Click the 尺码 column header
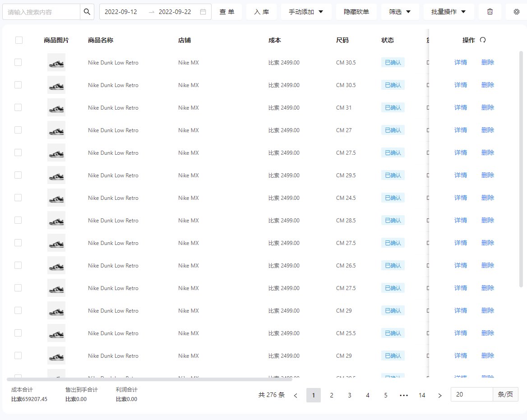Image resolution: width=527 pixels, height=420 pixels. click(x=342, y=40)
